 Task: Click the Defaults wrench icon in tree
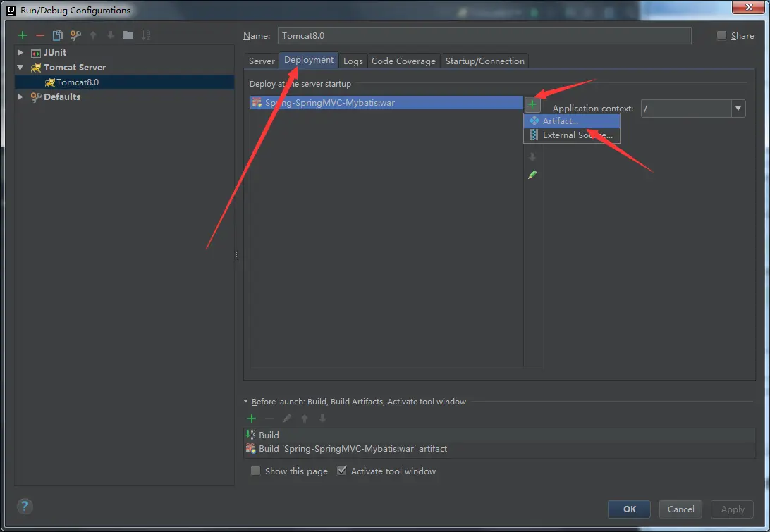[36, 97]
